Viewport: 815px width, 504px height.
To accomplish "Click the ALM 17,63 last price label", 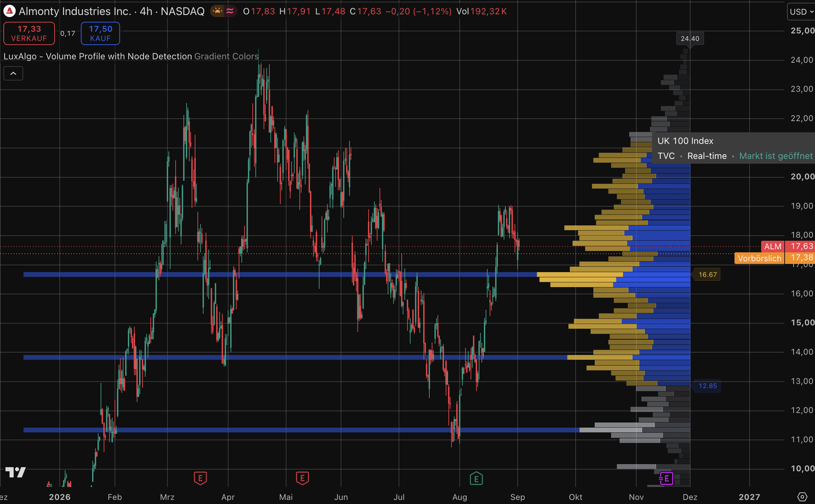I will [788, 246].
